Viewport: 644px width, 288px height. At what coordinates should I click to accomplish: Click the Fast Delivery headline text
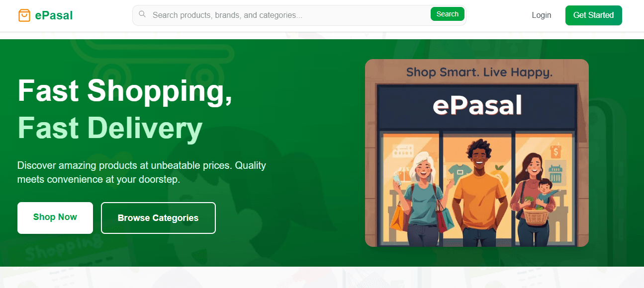(110, 128)
